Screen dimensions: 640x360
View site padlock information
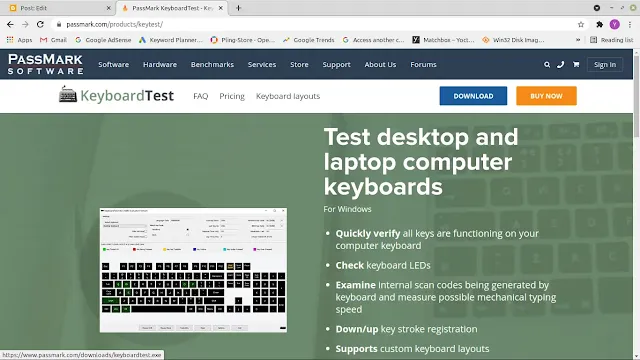point(59,24)
